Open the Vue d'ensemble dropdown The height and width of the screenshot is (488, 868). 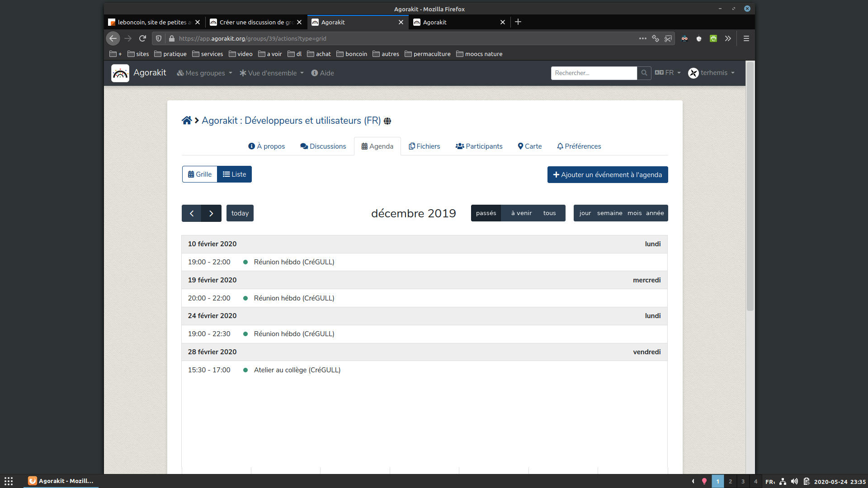(272, 73)
